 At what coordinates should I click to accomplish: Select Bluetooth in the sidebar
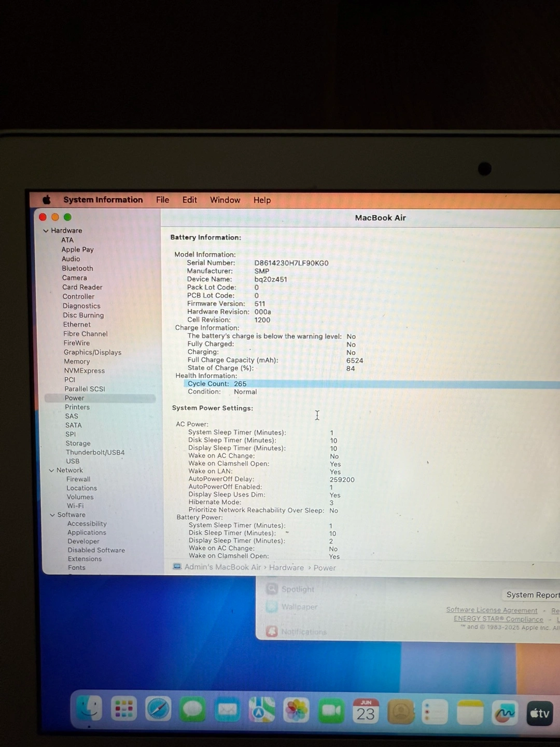coord(78,268)
